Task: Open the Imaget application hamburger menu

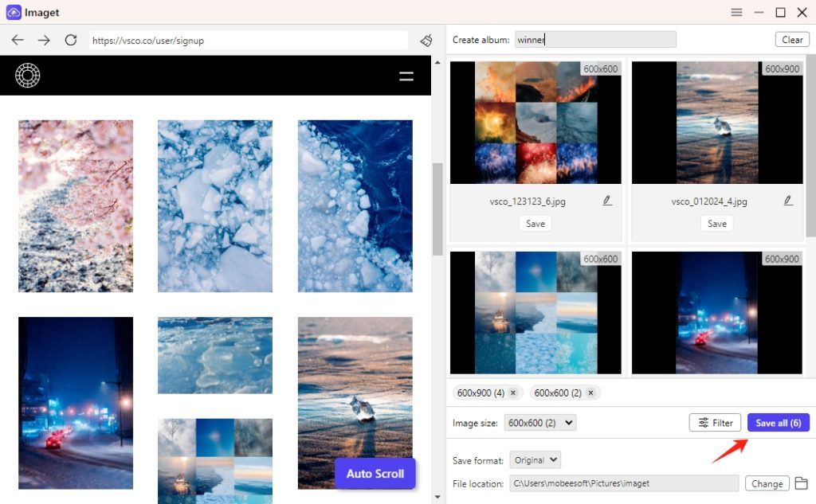Action: point(736,12)
